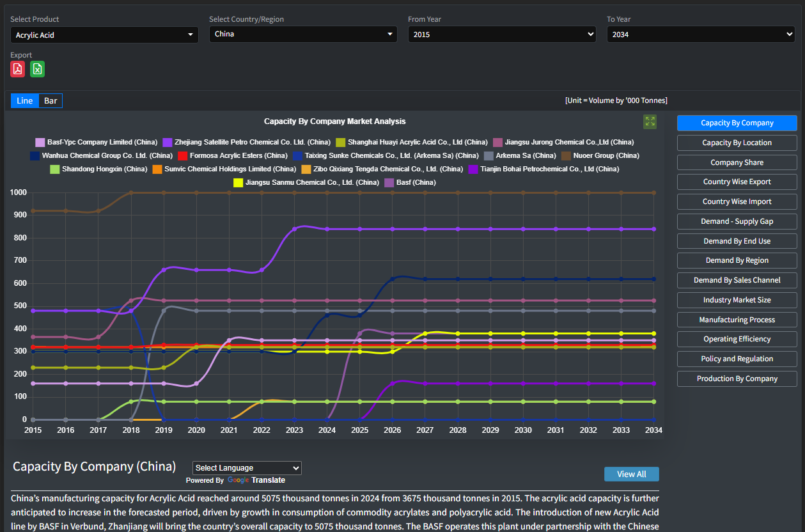805x532 pixels.
Task: Open the To Year dropdown
Action: point(701,35)
